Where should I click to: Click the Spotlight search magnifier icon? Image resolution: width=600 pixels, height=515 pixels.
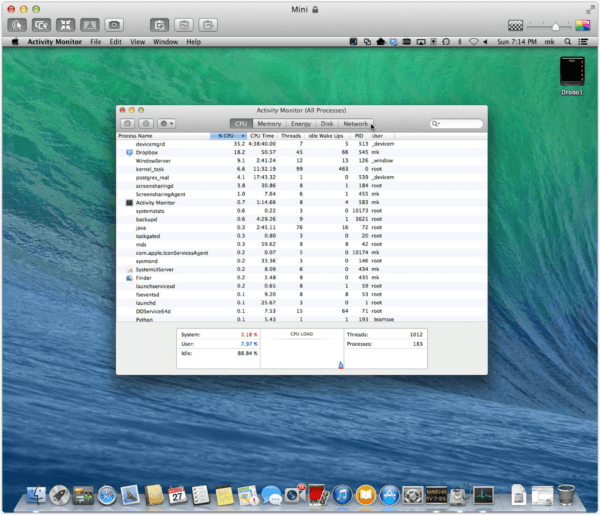click(x=568, y=42)
